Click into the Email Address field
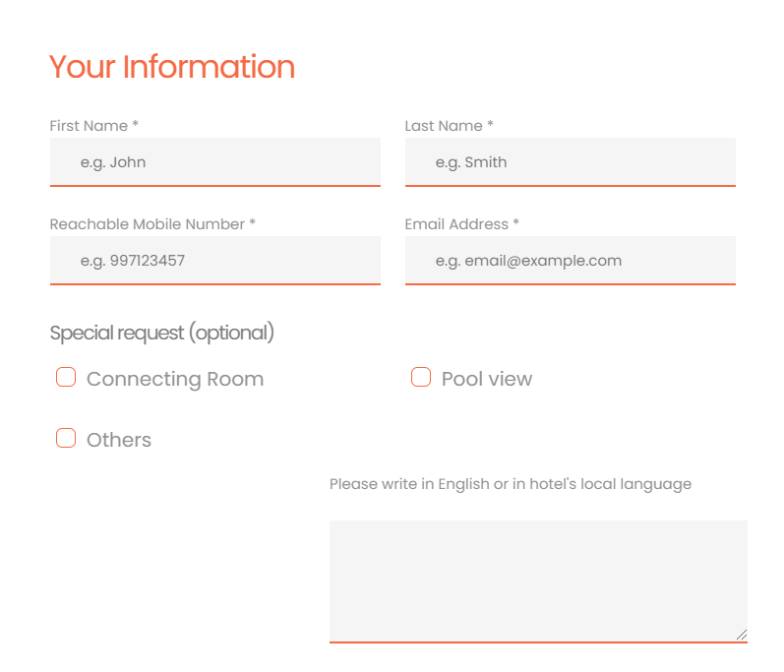 [570, 261]
